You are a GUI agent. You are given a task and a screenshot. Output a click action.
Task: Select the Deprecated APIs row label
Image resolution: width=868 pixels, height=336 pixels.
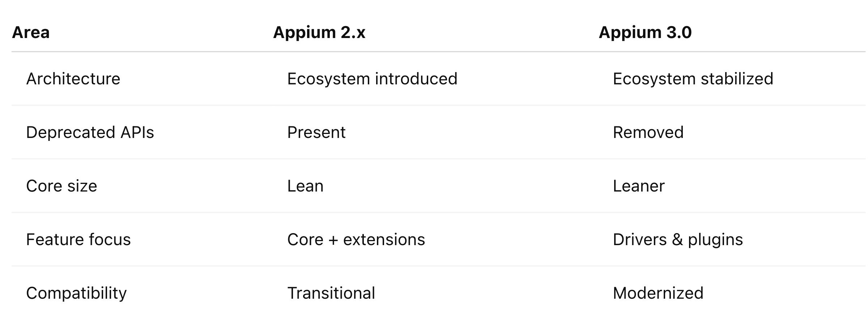(90, 133)
